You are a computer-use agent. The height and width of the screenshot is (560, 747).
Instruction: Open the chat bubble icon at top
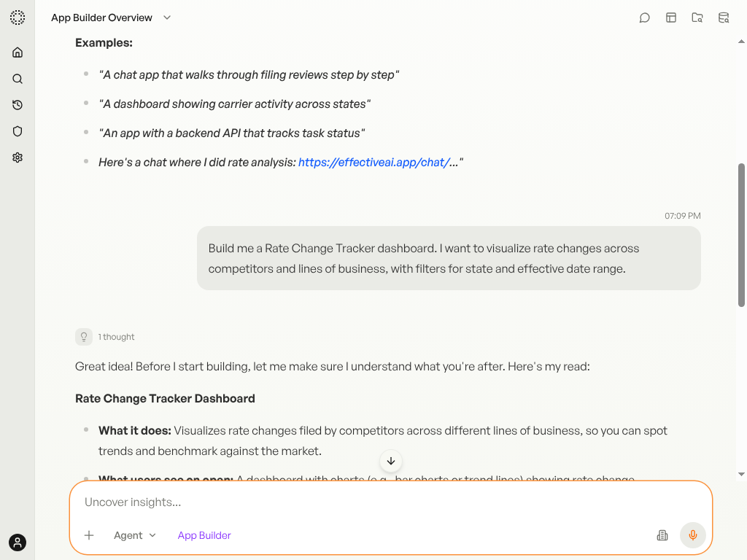click(x=645, y=17)
